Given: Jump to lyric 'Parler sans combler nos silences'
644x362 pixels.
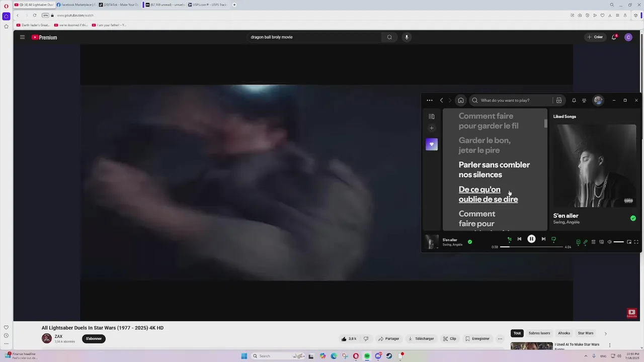Looking at the screenshot, I should tap(494, 170).
